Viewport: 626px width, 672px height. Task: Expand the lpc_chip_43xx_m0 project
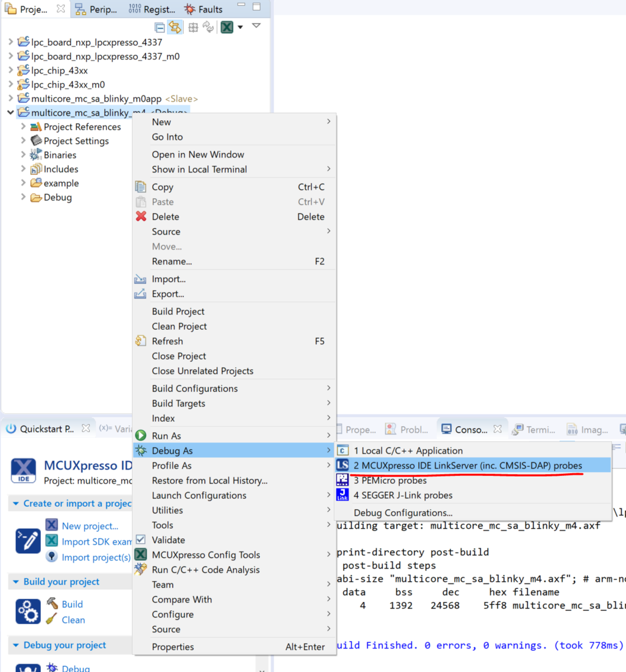(x=11, y=85)
